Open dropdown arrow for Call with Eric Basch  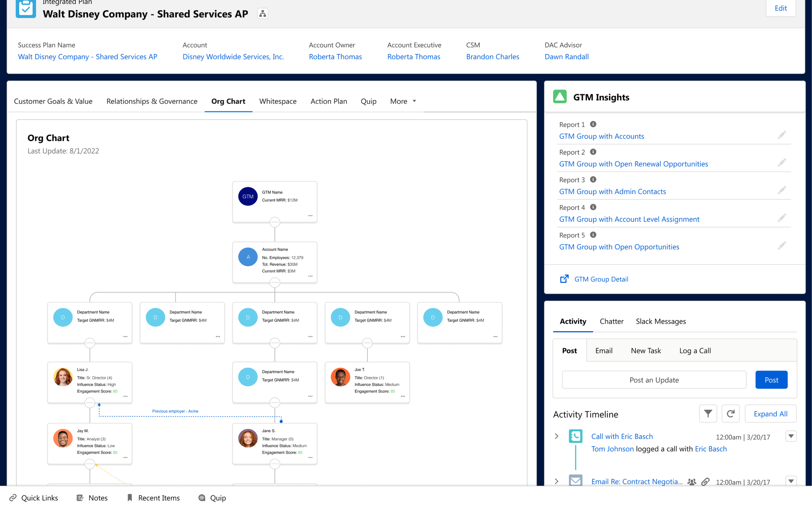791,436
